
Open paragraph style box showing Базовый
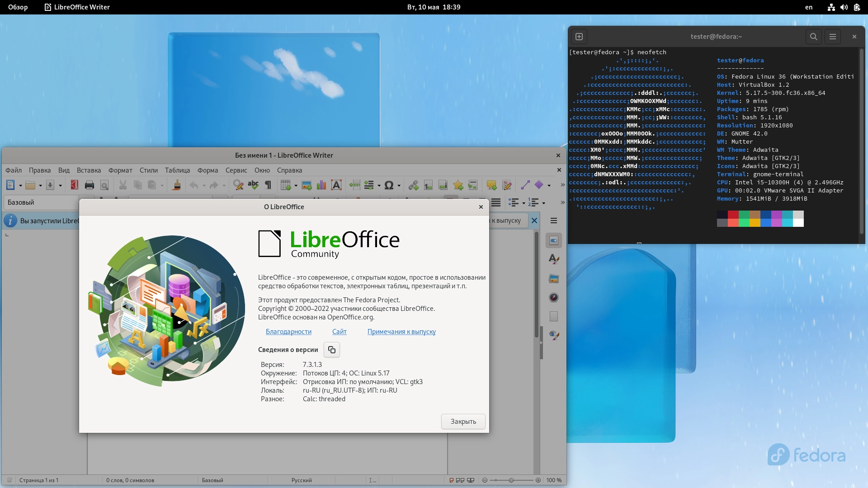[x=42, y=202]
